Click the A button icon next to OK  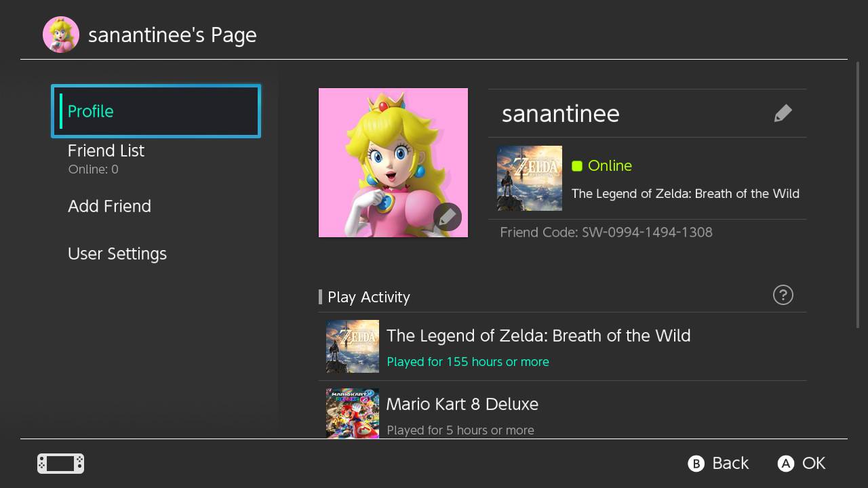[x=785, y=464]
